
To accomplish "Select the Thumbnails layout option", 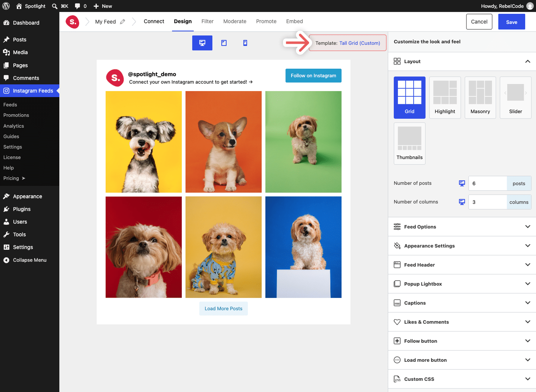I will (x=409, y=143).
